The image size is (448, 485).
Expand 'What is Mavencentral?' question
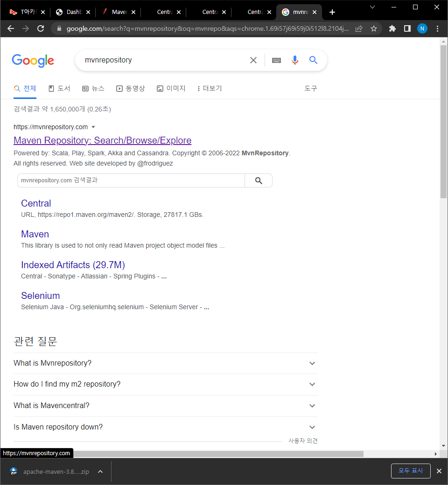pyautogui.click(x=166, y=406)
